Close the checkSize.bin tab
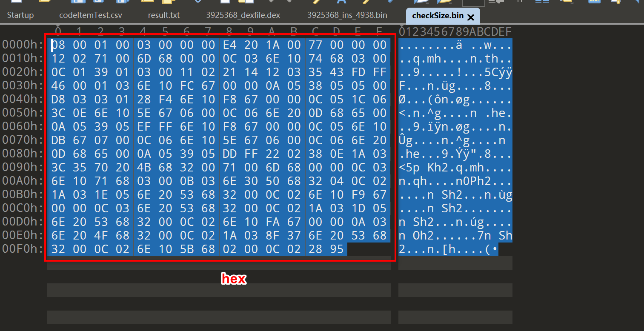 pos(471,17)
